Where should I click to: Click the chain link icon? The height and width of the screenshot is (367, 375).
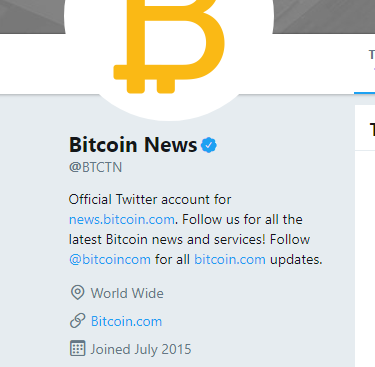click(x=77, y=321)
